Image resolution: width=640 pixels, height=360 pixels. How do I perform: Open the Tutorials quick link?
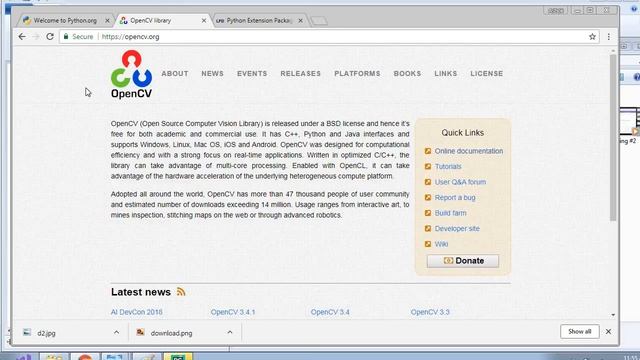(x=448, y=167)
